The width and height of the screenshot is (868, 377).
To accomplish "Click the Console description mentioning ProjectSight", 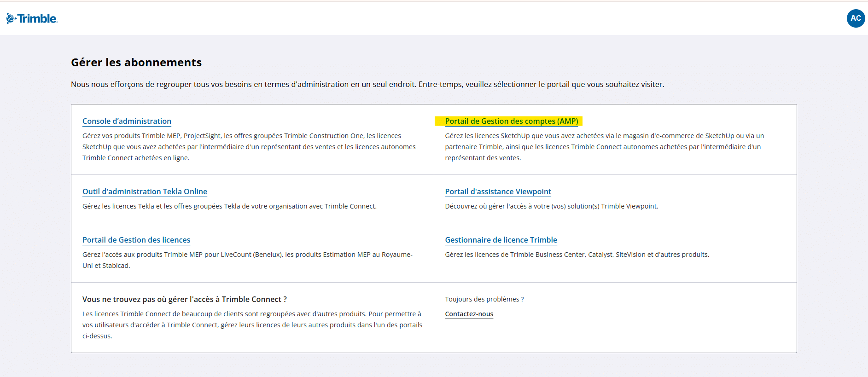I will (x=249, y=147).
